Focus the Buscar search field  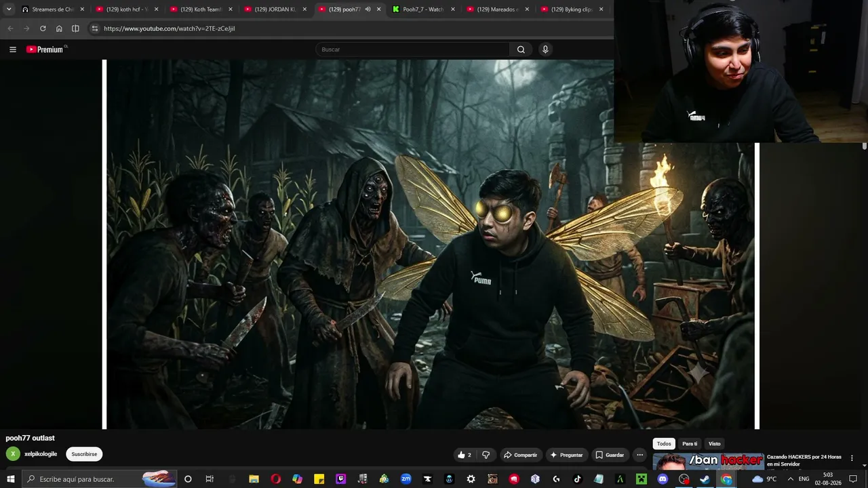tap(412, 49)
